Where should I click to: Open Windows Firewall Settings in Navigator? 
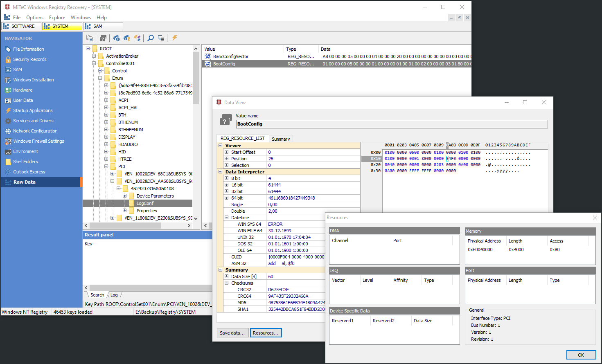click(38, 141)
